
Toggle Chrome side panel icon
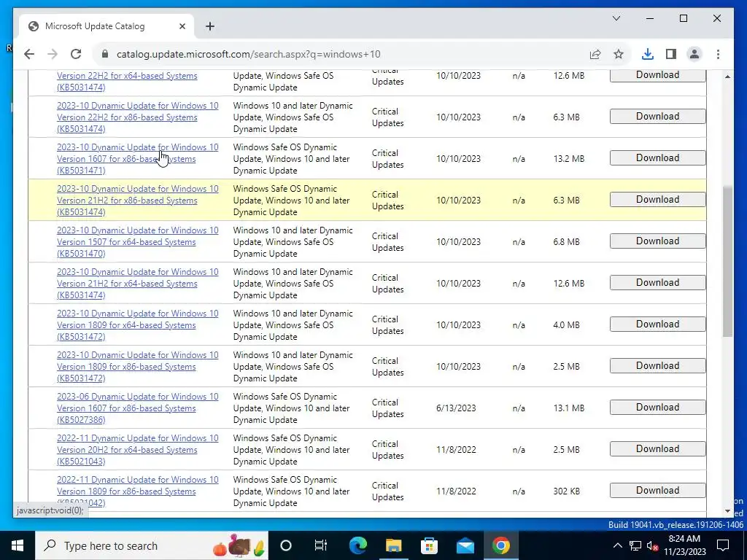671,54
